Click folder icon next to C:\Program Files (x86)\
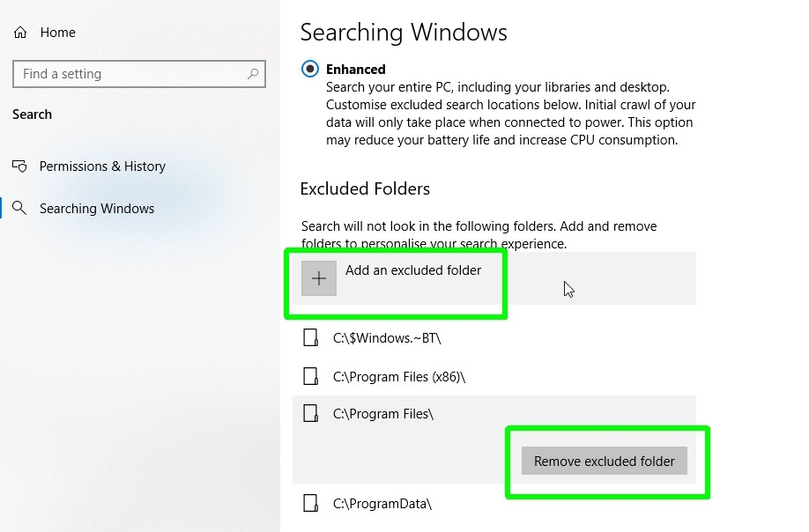This screenshot has height=532, width=809. (x=310, y=376)
